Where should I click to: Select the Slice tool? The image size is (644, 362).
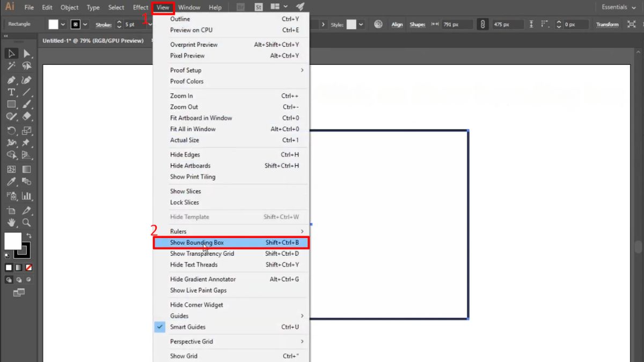pos(26,210)
